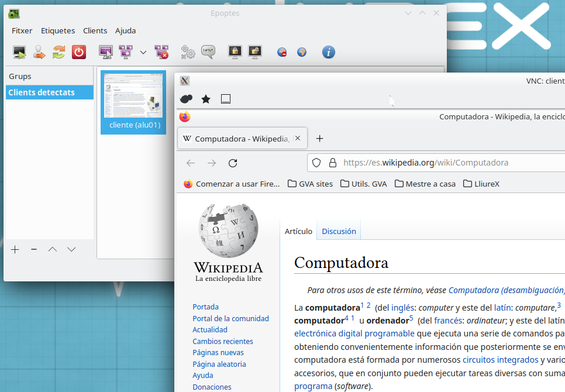Image resolution: width=565 pixels, height=392 pixels.
Task: Open Execute command with the gears icon
Action: tap(188, 52)
